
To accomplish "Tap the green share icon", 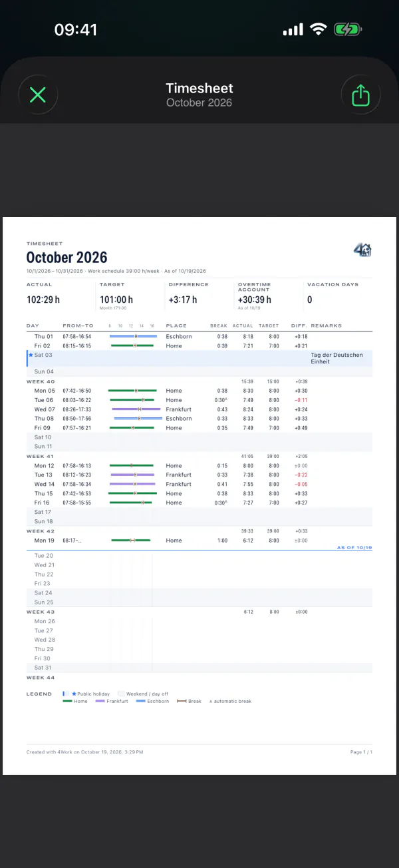I will point(360,95).
